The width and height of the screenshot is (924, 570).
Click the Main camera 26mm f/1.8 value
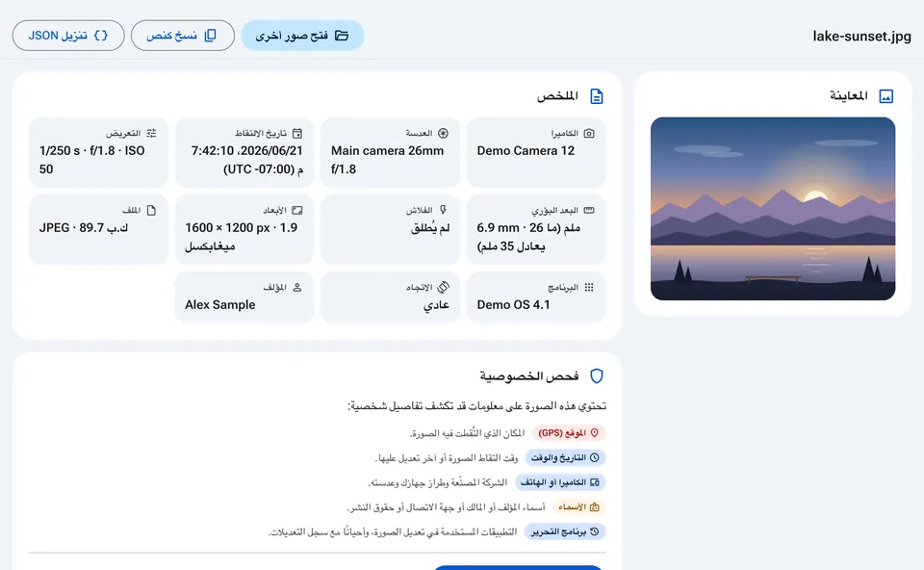tap(387, 160)
